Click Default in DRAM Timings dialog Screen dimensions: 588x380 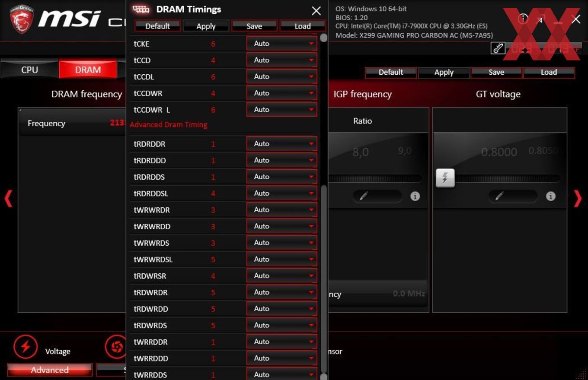click(x=158, y=26)
